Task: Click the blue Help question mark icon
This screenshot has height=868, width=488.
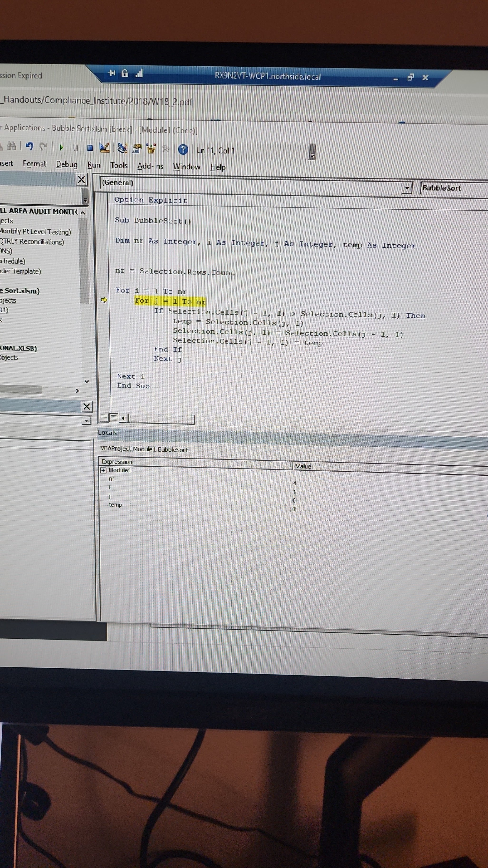Action: pyautogui.click(x=183, y=149)
